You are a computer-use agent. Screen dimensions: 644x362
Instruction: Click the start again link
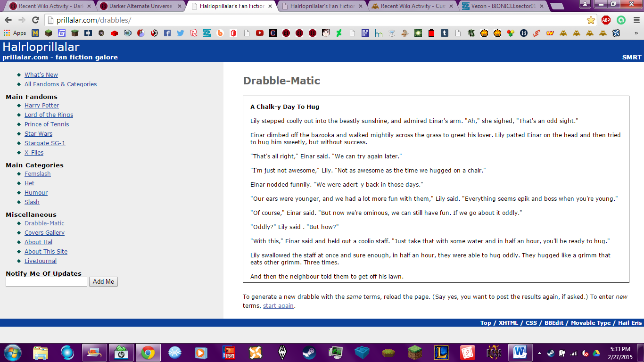click(278, 305)
